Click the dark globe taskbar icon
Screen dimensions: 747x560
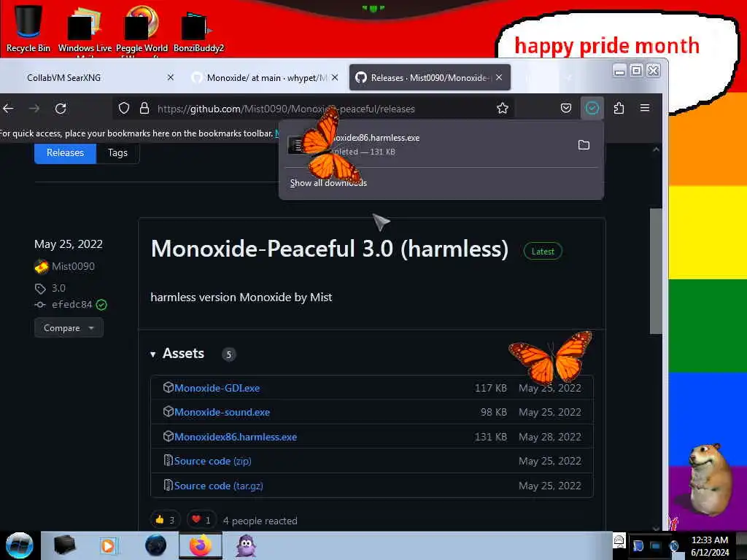[155, 545]
